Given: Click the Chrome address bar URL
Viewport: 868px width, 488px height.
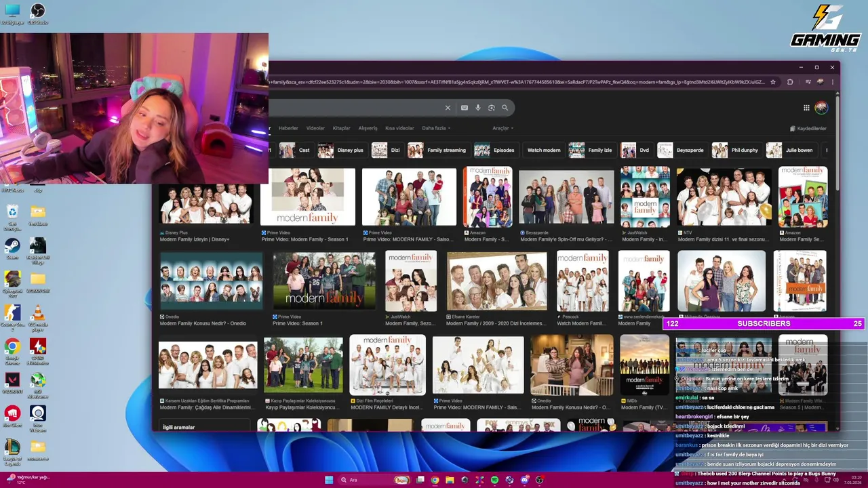Looking at the screenshot, I should 515,82.
